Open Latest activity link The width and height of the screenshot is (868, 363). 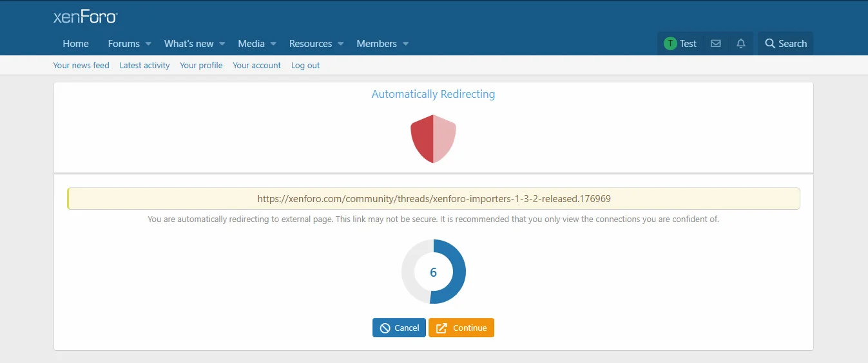(144, 65)
